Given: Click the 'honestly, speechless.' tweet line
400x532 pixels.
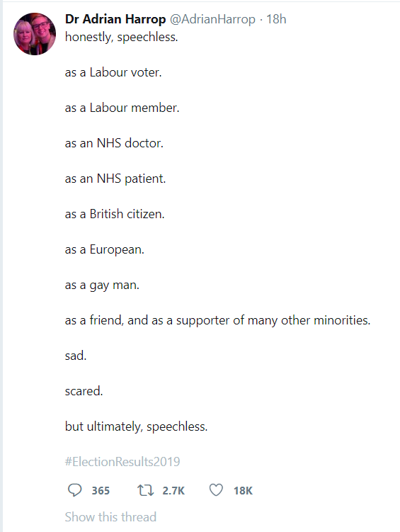Looking at the screenshot, I should pyautogui.click(x=121, y=37).
